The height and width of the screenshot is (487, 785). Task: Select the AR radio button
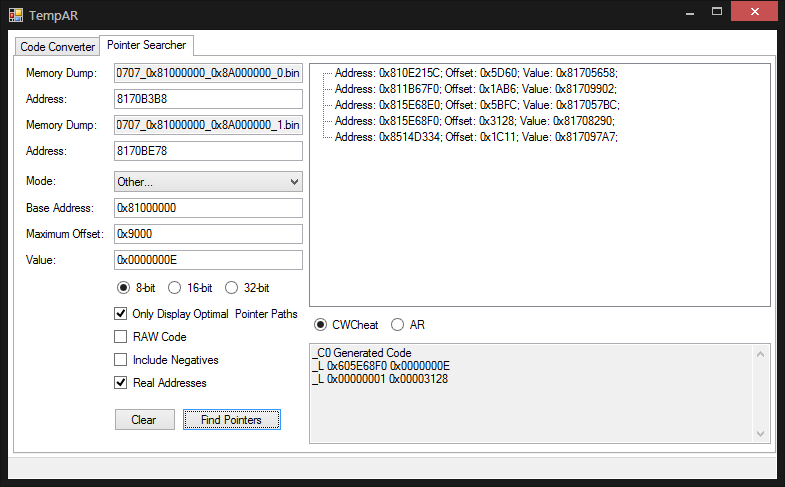pos(398,325)
